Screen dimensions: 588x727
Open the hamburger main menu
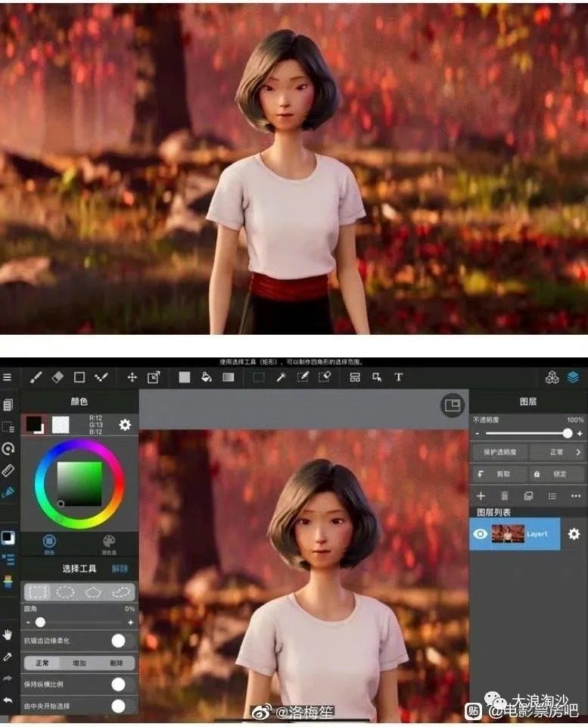tap(7, 377)
